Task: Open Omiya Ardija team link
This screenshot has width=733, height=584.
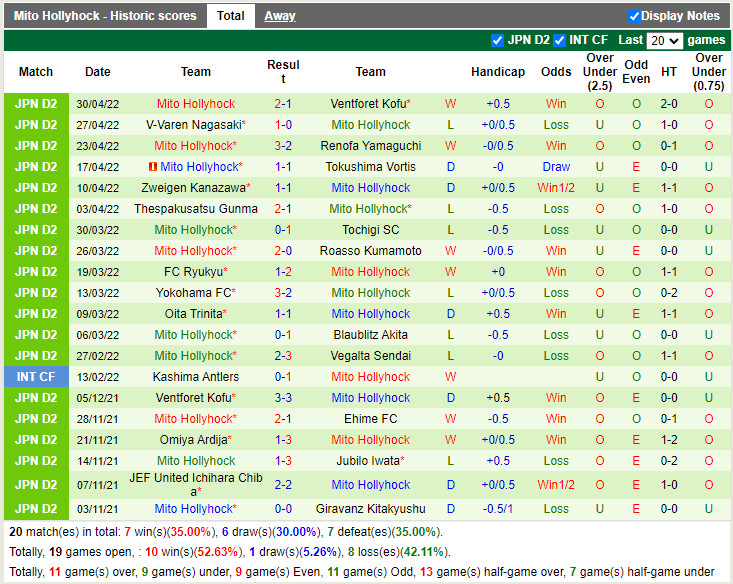Action: 196,440
